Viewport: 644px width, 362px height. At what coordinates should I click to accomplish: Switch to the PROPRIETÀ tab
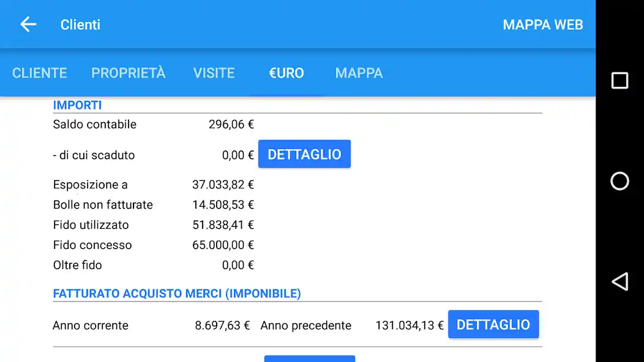(128, 73)
